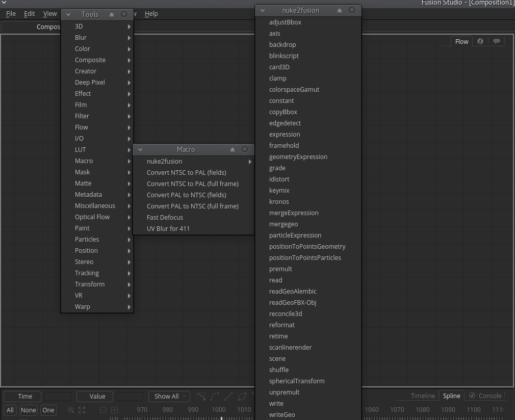Click the eject icon on Macro menu header
The image size is (515, 420).
233,149
